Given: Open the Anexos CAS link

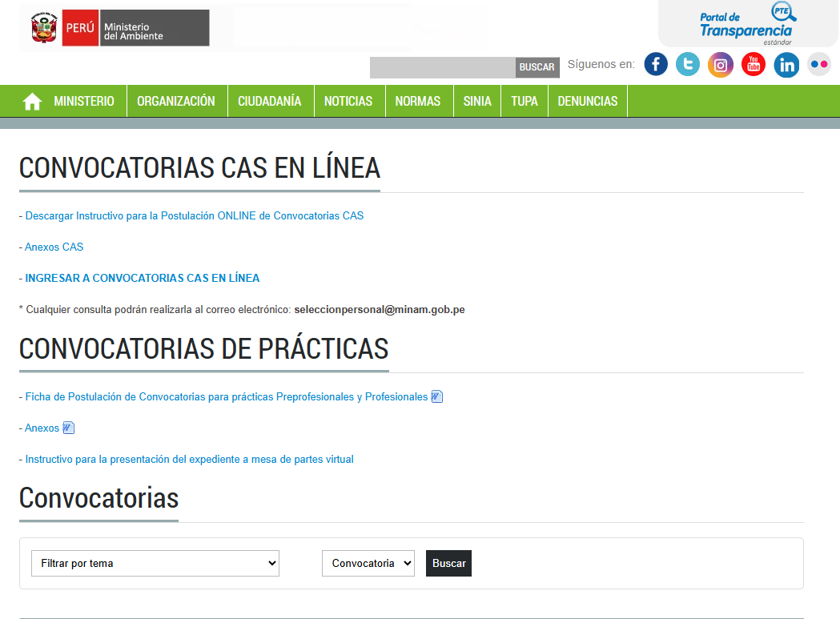Looking at the screenshot, I should tap(54, 247).
